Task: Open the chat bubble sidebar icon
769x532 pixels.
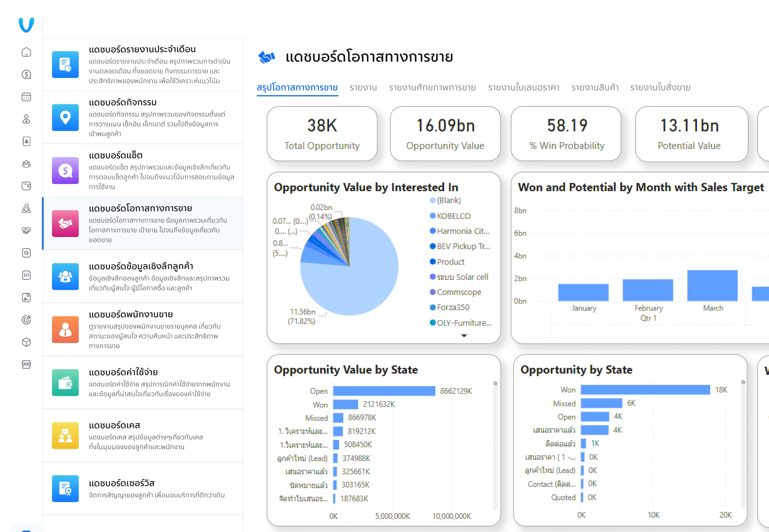Action: point(26,74)
